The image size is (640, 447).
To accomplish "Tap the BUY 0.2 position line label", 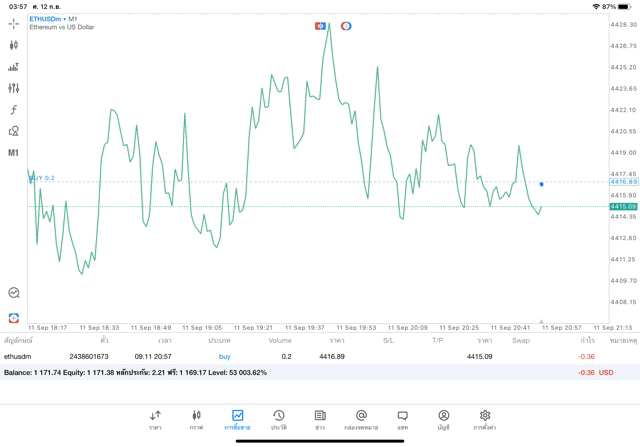I will (x=42, y=178).
